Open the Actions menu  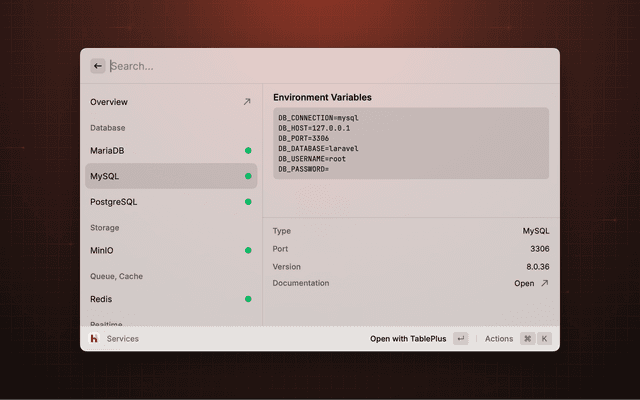point(499,339)
